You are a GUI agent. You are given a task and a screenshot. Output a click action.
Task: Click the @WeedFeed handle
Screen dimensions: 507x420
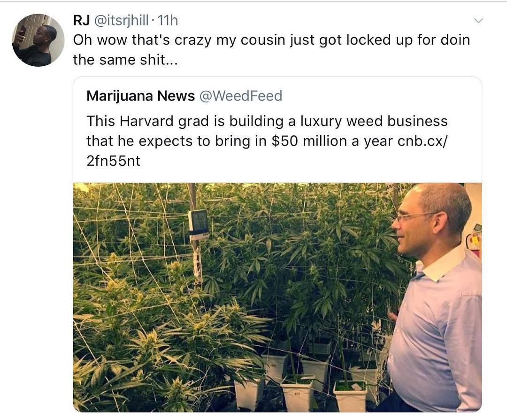[x=241, y=96]
